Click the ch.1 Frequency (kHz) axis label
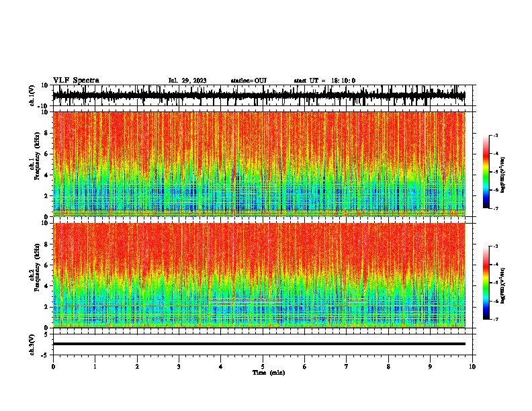Image resolution: width=532 pixels, height=411 pixels. point(37,156)
